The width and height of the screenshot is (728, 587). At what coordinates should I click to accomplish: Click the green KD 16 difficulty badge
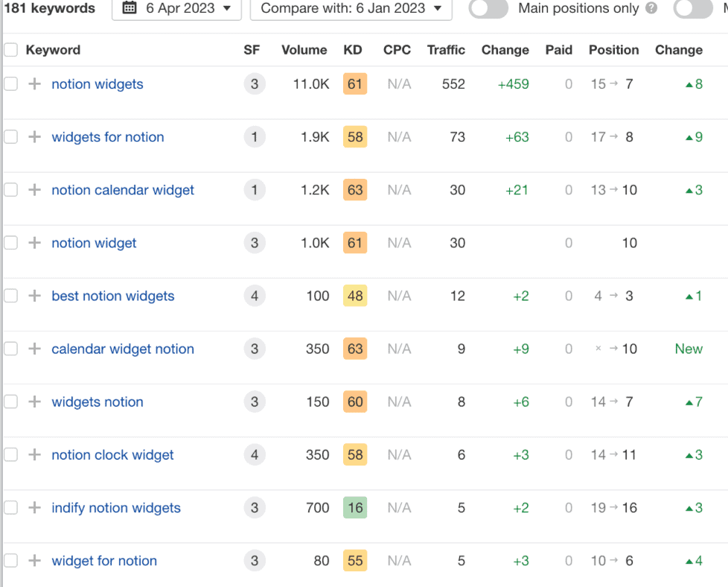[x=355, y=508]
